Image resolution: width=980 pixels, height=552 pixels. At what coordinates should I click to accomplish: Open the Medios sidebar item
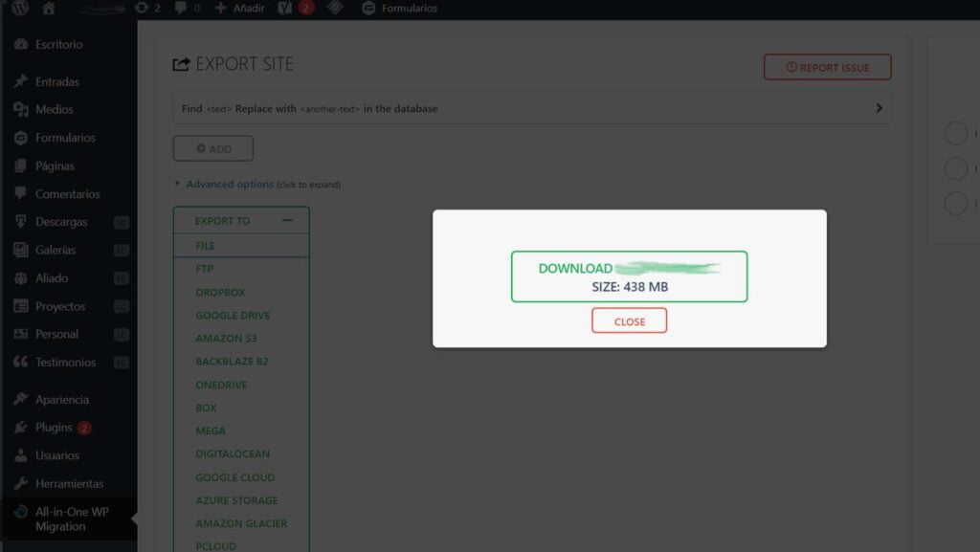(53, 109)
